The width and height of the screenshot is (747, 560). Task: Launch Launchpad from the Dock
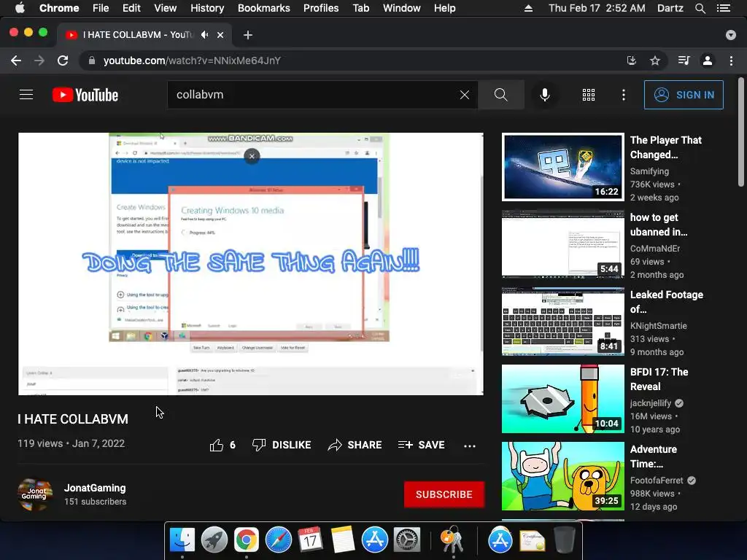coord(214,540)
